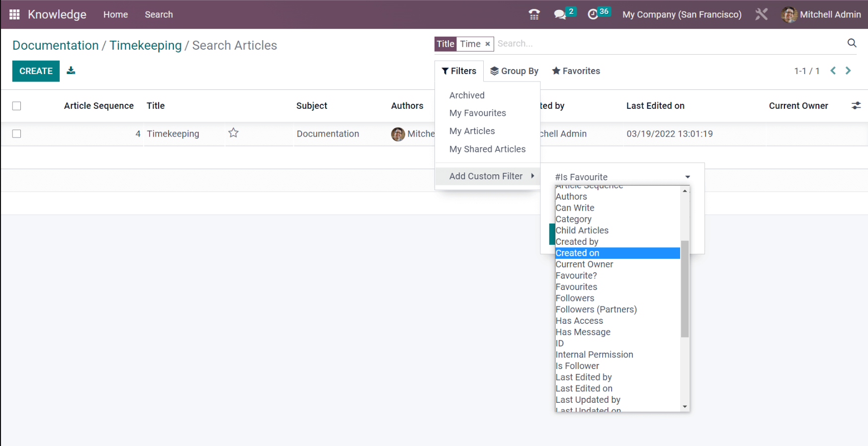Open optional columns settings icon

pyautogui.click(x=856, y=106)
